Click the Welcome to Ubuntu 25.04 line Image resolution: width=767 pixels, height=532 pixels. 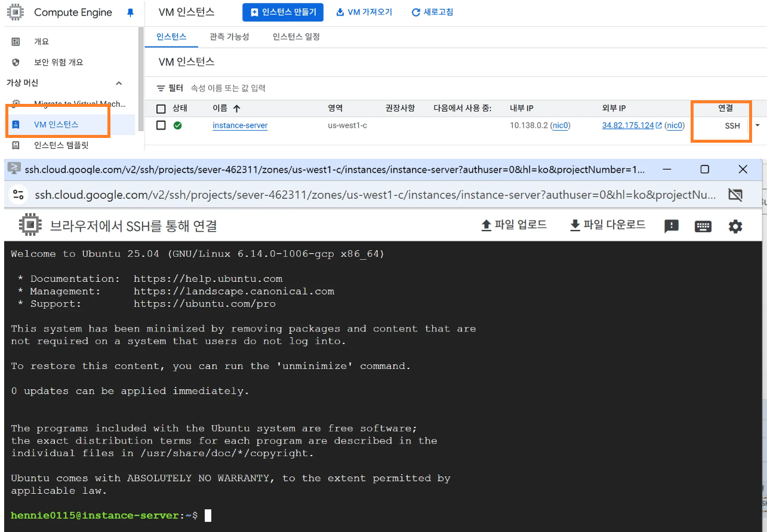point(198,254)
